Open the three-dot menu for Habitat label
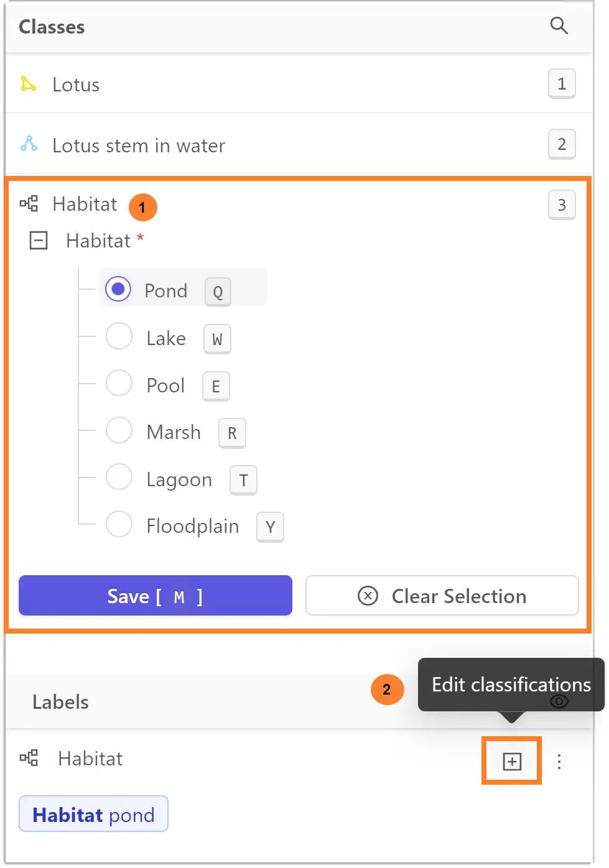 pos(559,761)
